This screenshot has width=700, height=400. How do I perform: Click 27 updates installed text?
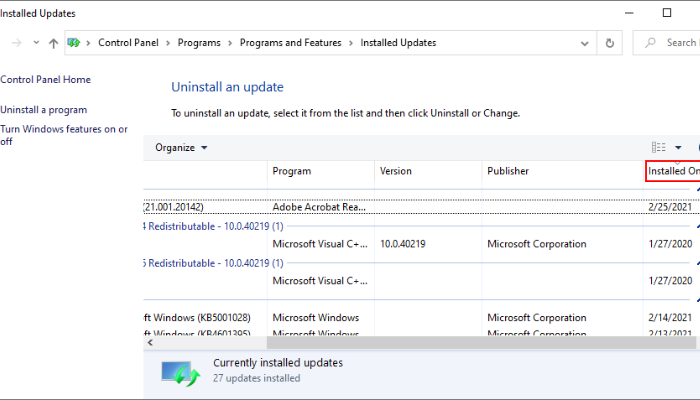click(x=257, y=378)
